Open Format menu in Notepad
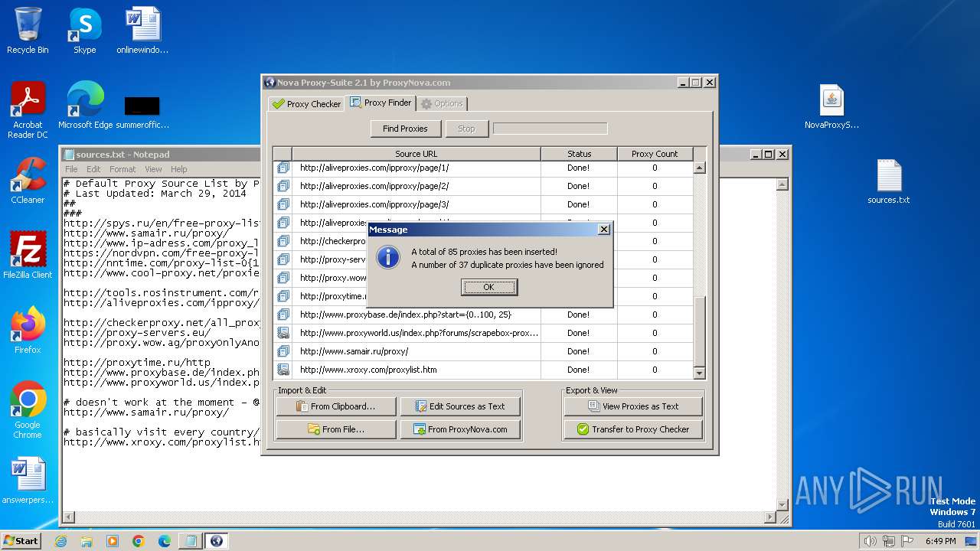This screenshot has width=980, height=551. (122, 169)
